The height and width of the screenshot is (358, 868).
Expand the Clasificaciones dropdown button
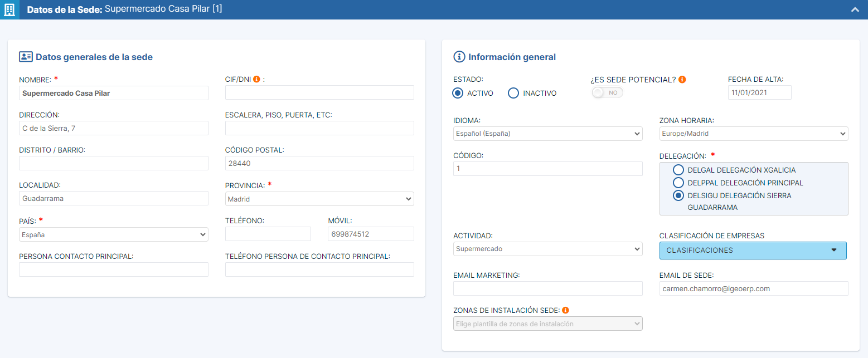pyautogui.click(x=753, y=251)
